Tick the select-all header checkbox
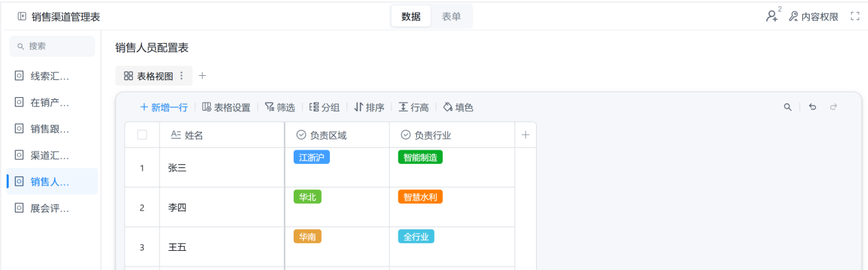868x270 pixels. (x=142, y=135)
